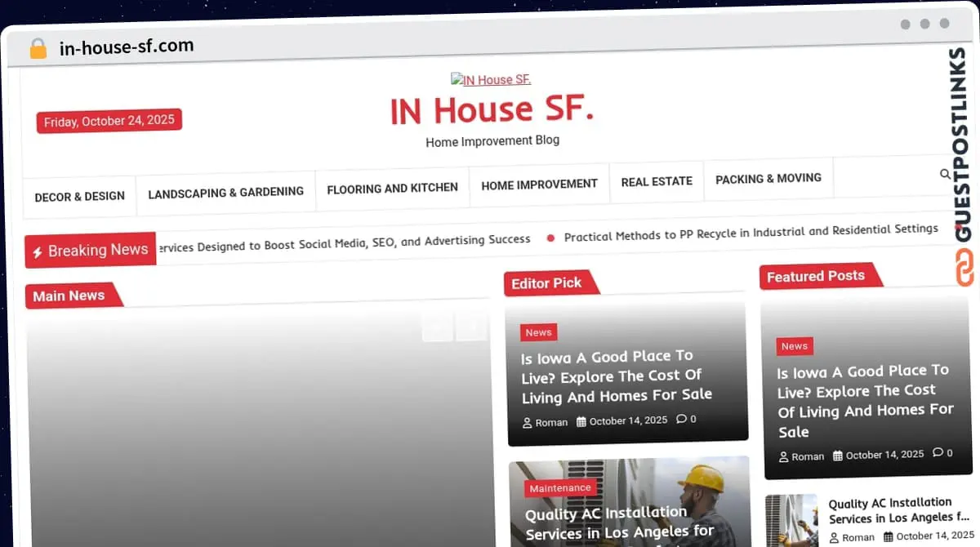
Task: Open the search using the magnifier icon
Action: click(x=945, y=174)
